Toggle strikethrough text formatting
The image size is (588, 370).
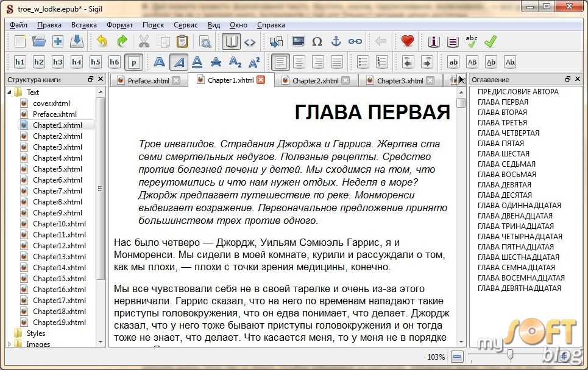[x=216, y=62]
